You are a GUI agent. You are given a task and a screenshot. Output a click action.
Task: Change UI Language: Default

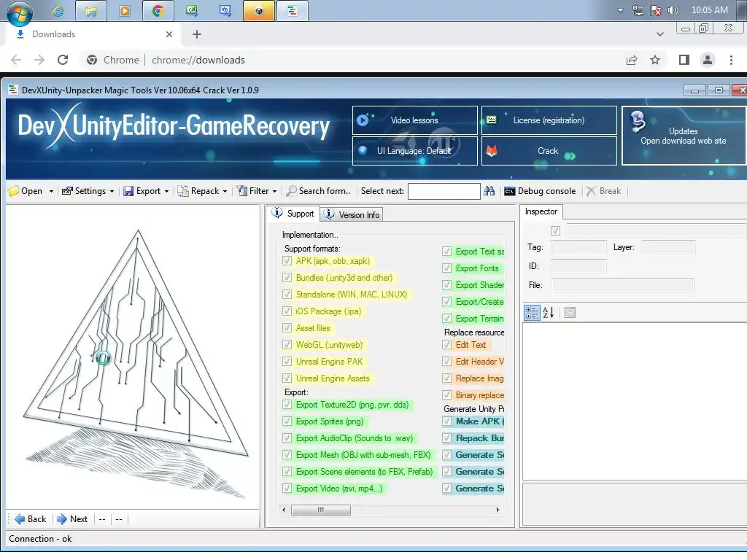(414, 151)
